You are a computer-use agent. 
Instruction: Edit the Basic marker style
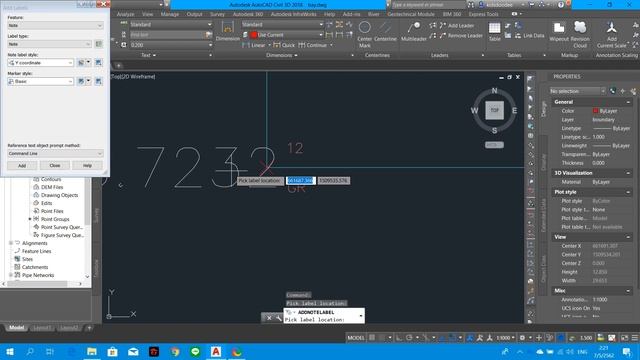(81, 81)
